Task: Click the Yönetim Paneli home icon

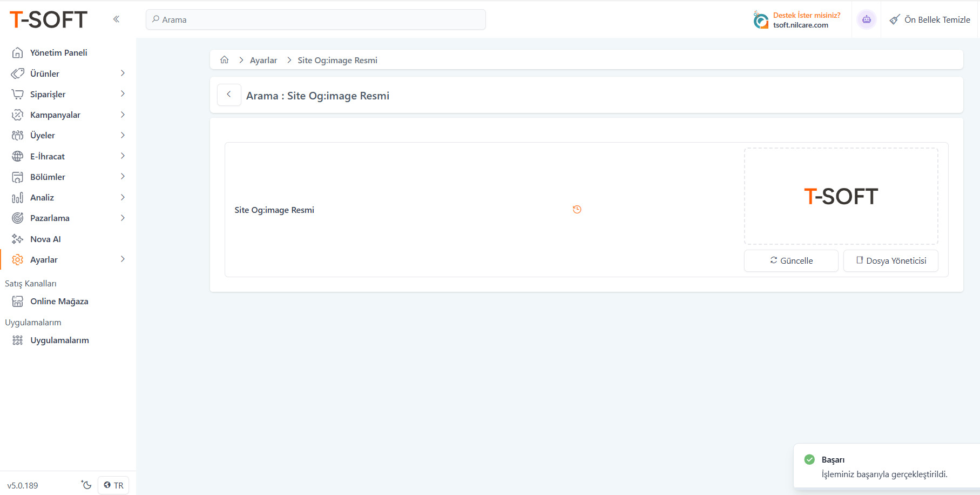Action: [18, 52]
